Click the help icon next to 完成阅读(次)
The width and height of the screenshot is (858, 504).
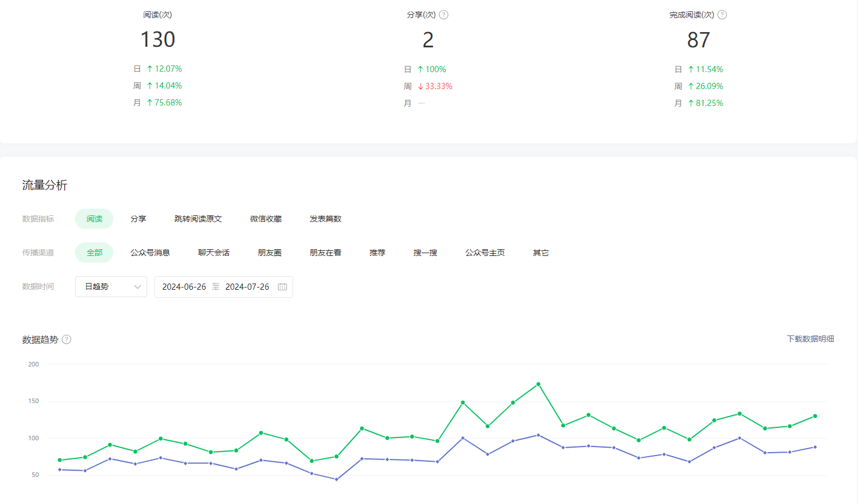pyautogui.click(x=722, y=15)
